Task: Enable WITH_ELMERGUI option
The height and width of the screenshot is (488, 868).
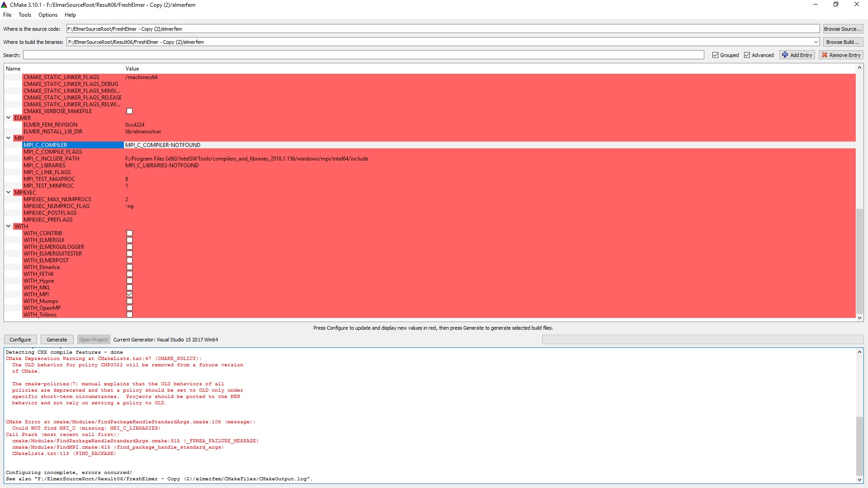Action: coord(129,240)
